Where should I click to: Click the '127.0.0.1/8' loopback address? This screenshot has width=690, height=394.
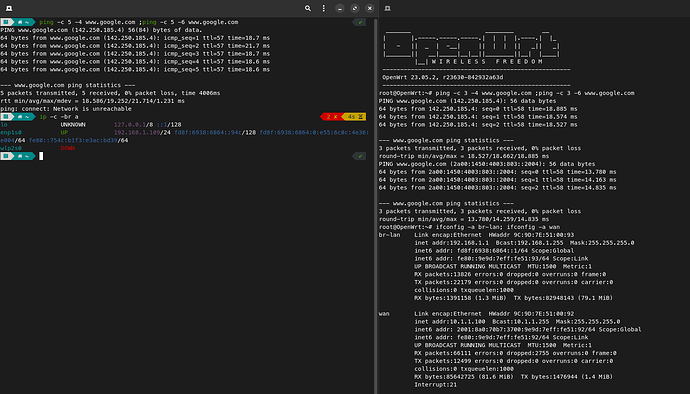[133, 125]
